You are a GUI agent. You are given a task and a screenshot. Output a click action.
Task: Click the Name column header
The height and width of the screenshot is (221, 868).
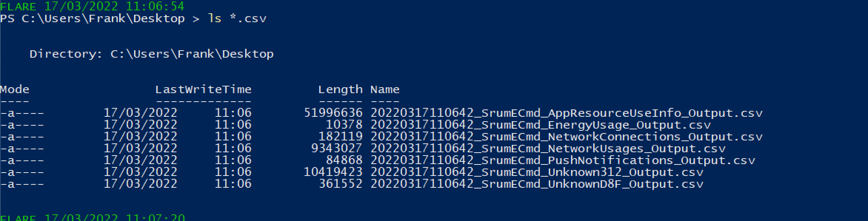coord(385,89)
